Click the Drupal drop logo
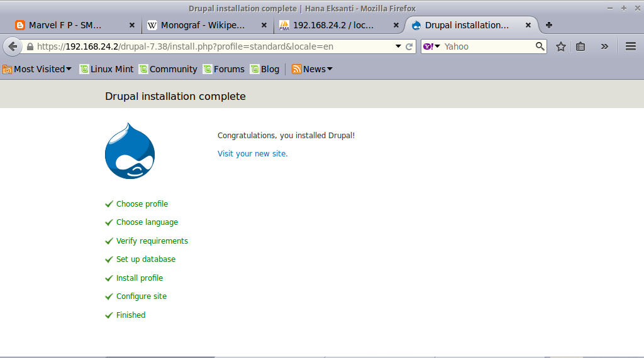Screen dimensions: 644x358 tap(130, 151)
